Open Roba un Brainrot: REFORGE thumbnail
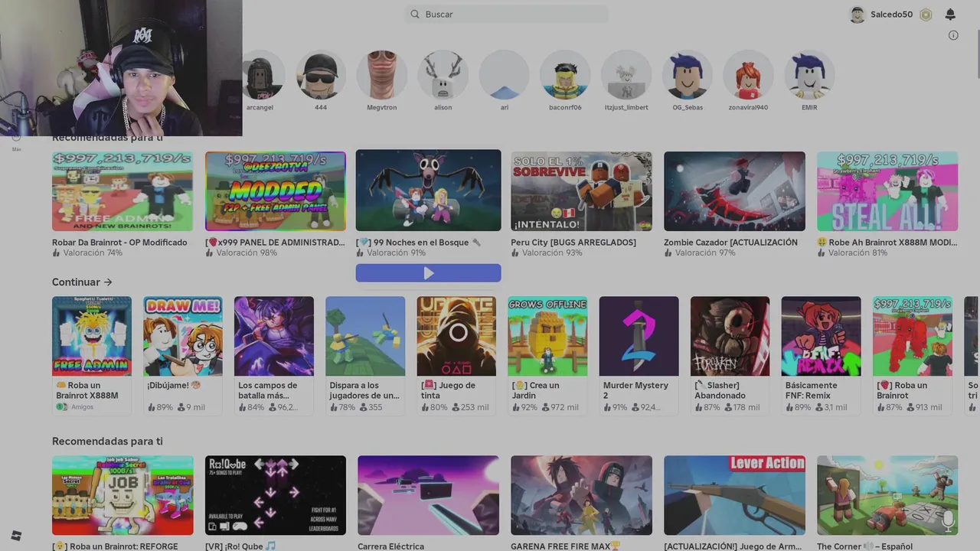980x551 pixels. tap(122, 496)
